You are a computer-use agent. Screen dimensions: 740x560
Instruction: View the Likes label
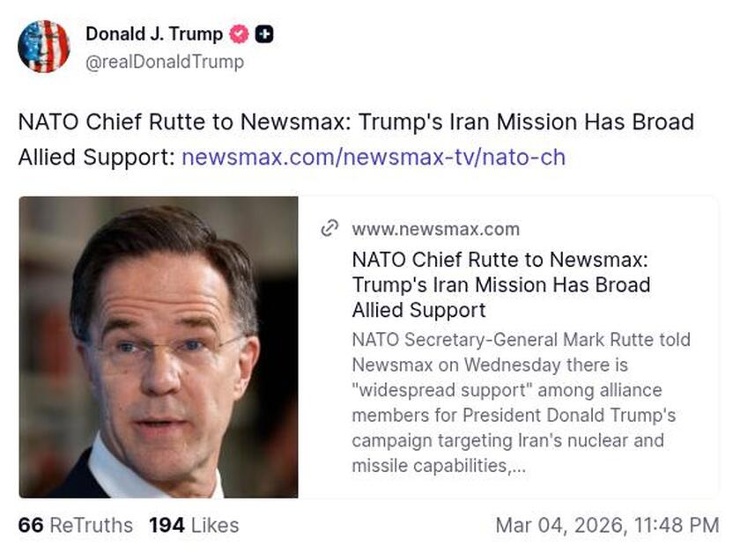[x=214, y=526]
